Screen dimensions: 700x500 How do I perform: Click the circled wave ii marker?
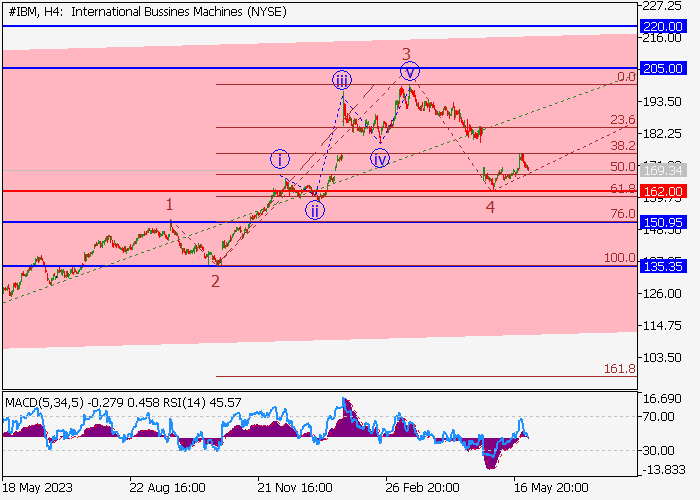[315, 210]
